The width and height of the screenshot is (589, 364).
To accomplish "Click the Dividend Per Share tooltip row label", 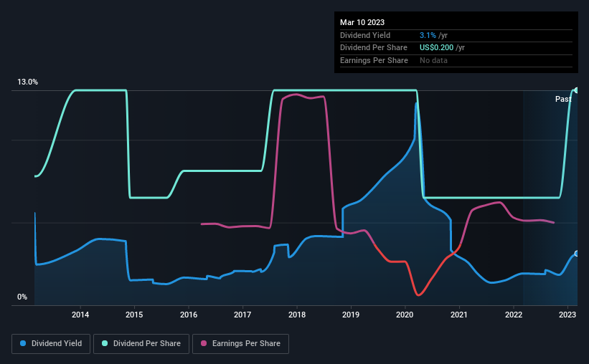I will [x=373, y=48].
